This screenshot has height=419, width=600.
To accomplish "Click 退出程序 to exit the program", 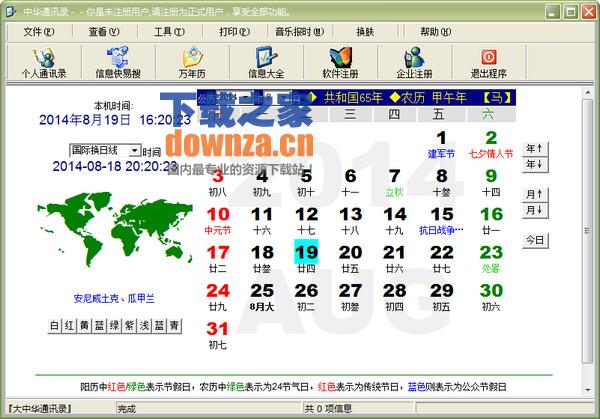I will pos(488,64).
